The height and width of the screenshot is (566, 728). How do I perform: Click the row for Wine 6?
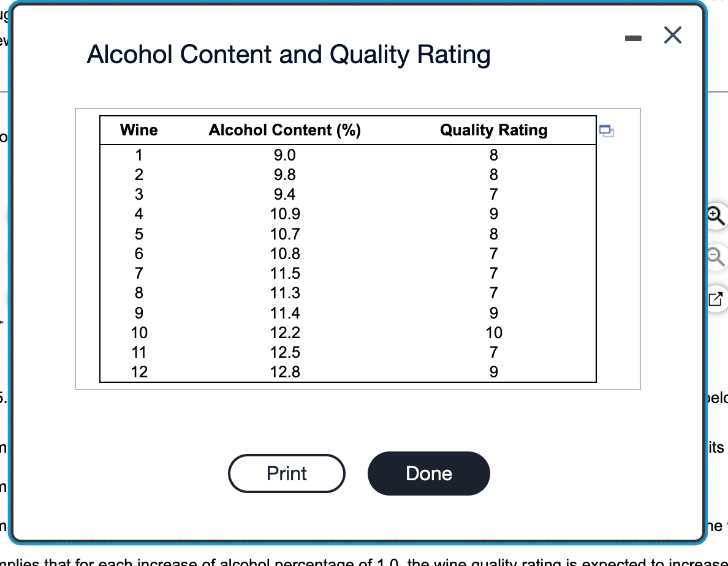[138, 254]
